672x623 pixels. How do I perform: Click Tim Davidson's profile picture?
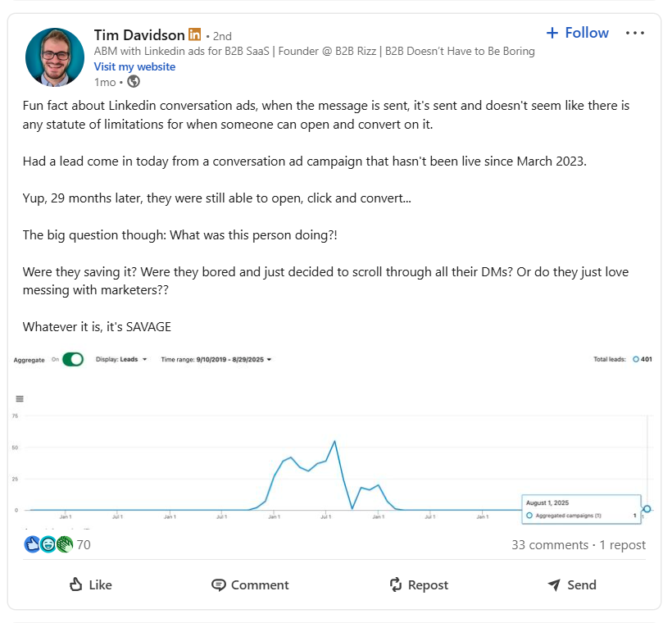(x=55, y=57)
